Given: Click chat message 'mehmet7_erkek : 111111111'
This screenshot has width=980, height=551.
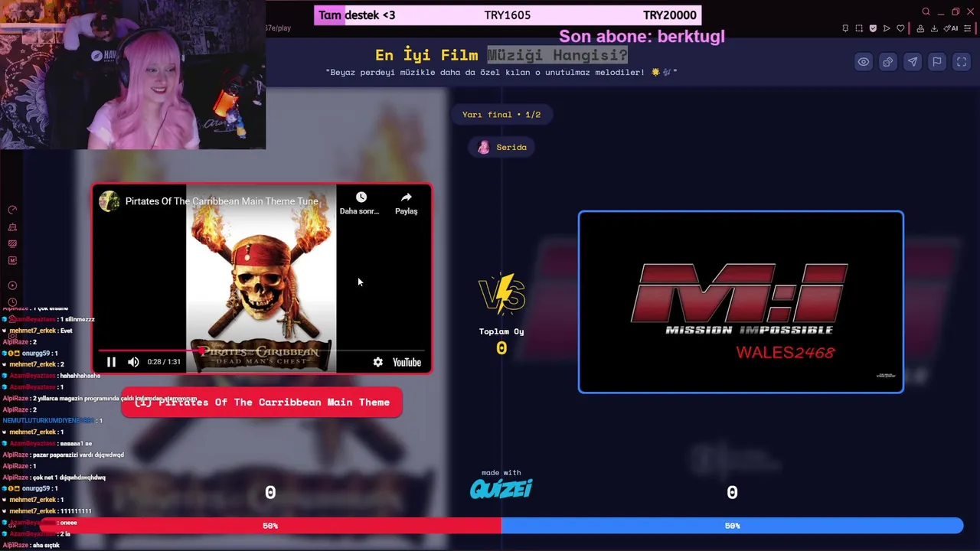Looking at the screenshot, I should (47, 511).
